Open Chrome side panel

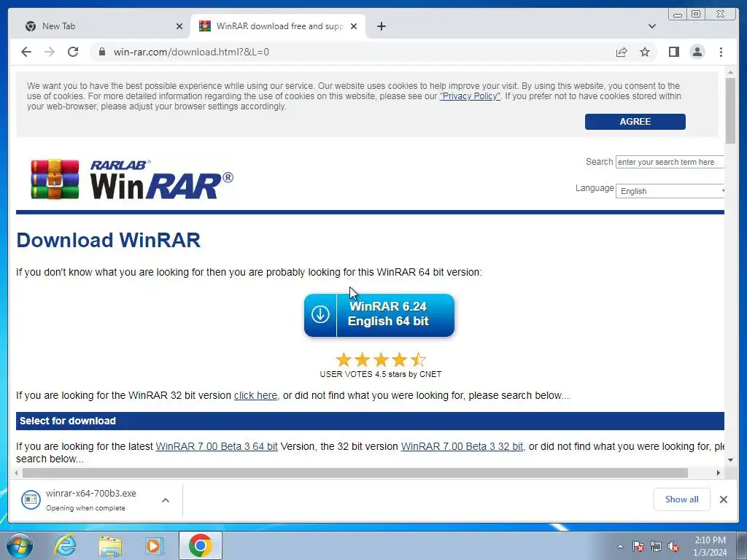pyautogui.click(x=673, y=52)
